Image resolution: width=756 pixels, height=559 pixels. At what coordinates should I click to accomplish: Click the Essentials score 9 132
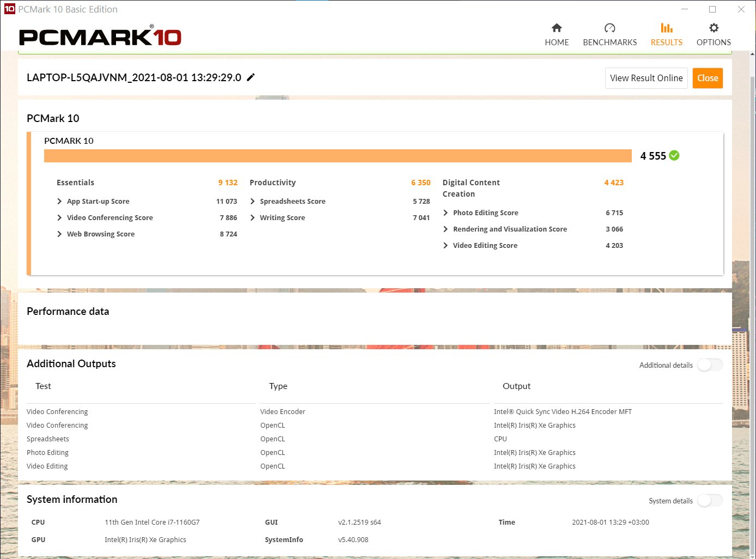[228, 183]
